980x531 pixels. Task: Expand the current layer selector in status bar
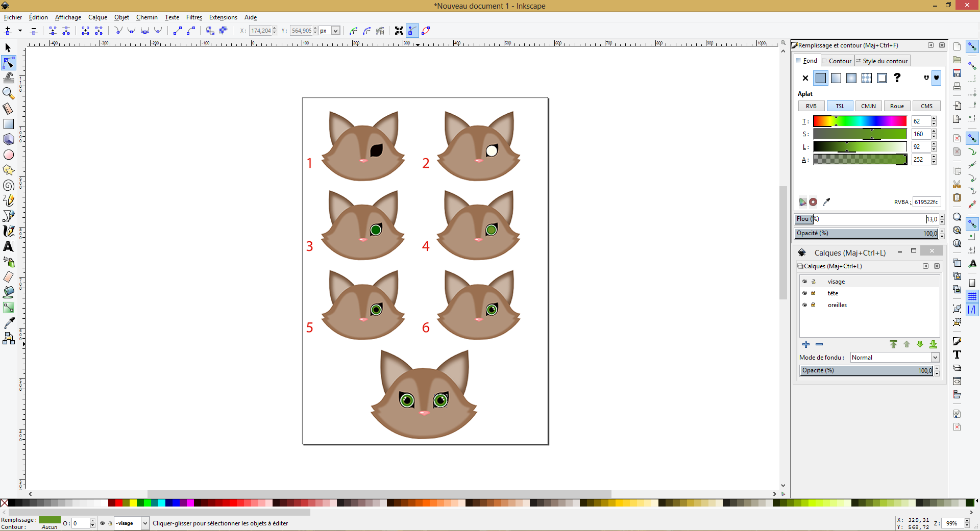[145, 523]
